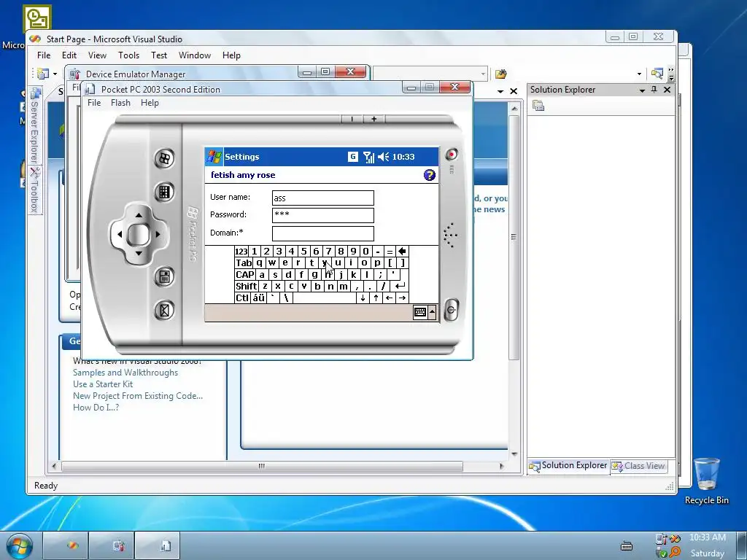Click the D-pad right arrow

tap(158, 234)
